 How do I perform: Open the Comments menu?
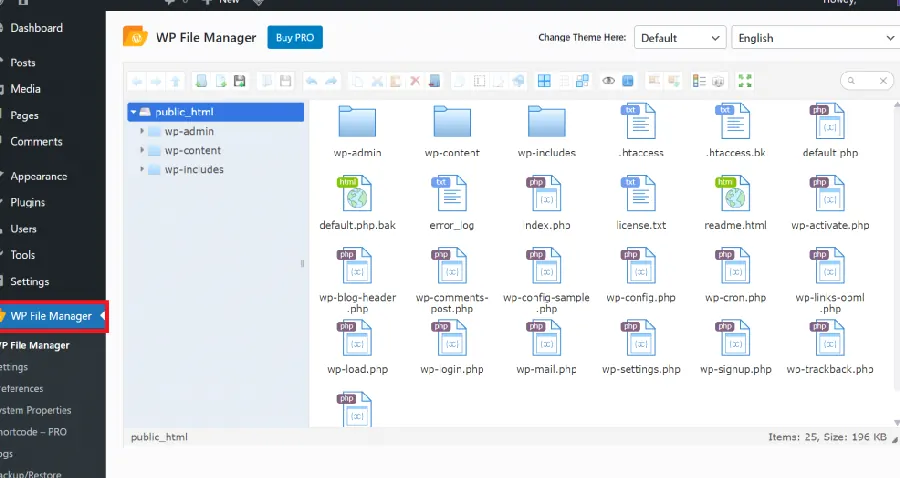tap(36, 142)
